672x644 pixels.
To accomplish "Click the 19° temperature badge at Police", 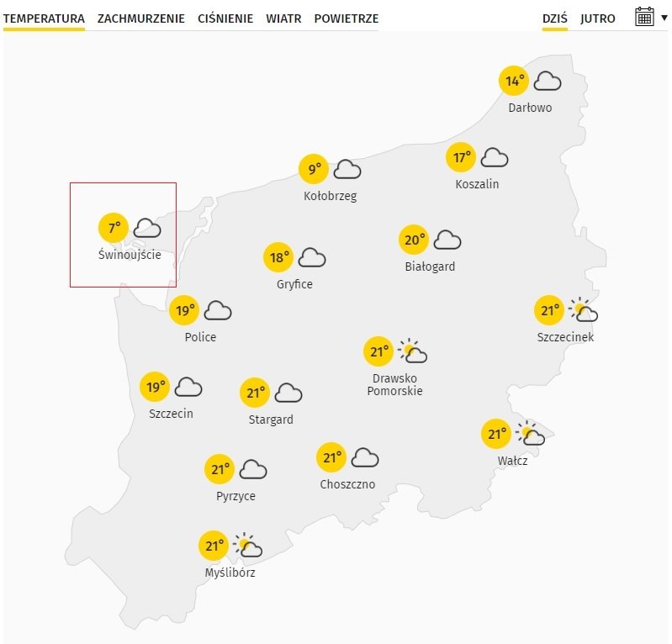I will [184, 310].
